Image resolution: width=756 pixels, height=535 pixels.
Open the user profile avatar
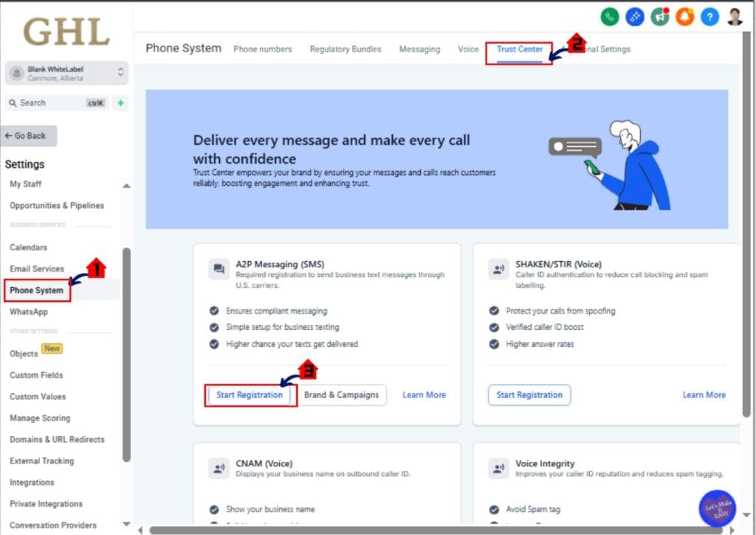coord(735,16)
